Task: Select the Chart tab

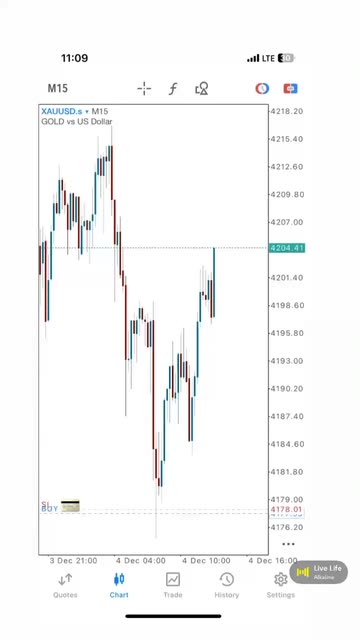Action: (x=119, y=585)
